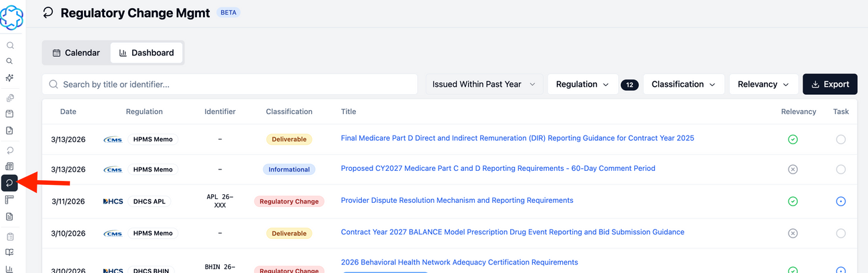The image size is (868, 273).
Task: Click the Informational classification badge
Action: point(289,170)
